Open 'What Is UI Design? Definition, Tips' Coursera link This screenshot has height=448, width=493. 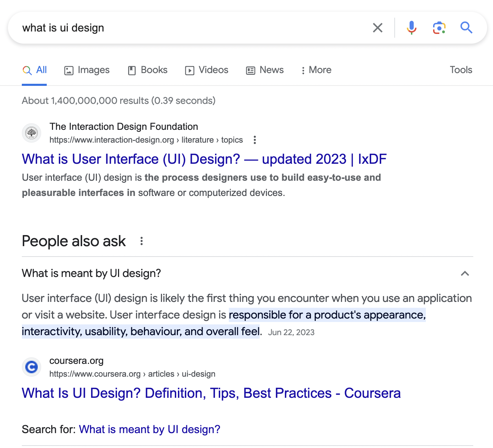[x=211, y=393]
